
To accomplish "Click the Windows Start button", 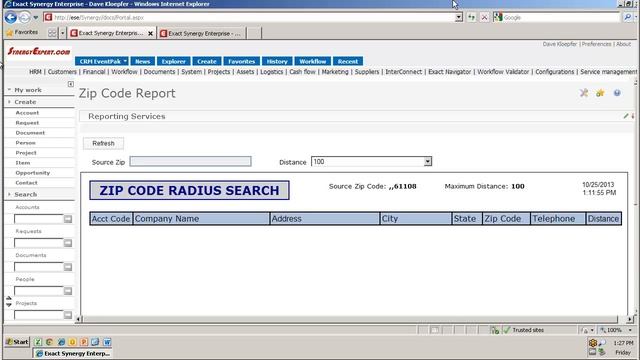I will pyautogui.click(x=17, y=342).
